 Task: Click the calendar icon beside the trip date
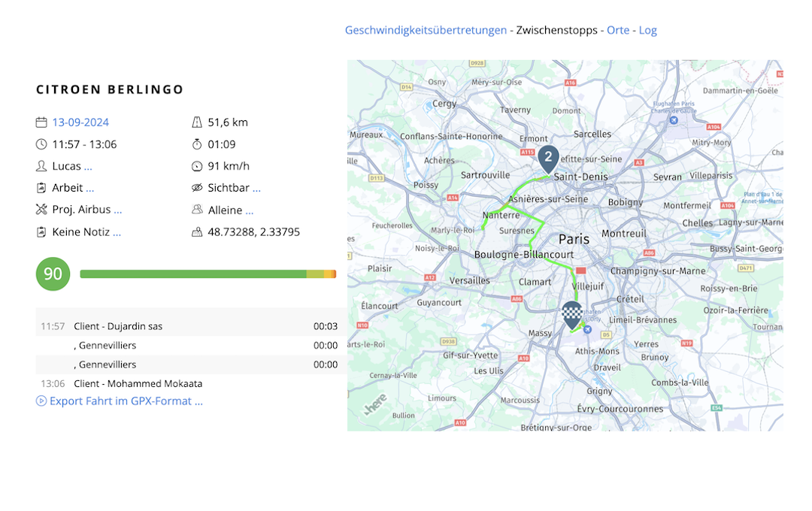41,122
